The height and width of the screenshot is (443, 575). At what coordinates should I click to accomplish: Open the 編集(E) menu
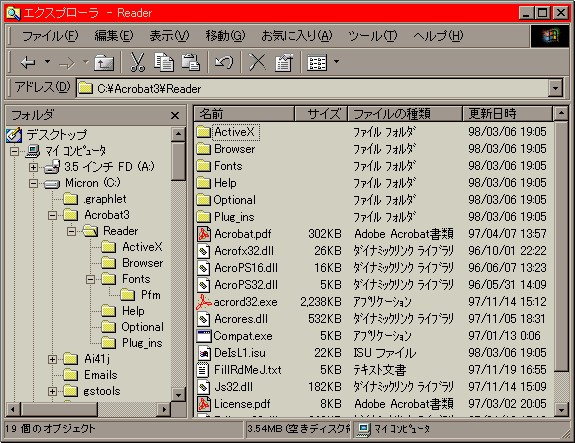click(114, 36)
